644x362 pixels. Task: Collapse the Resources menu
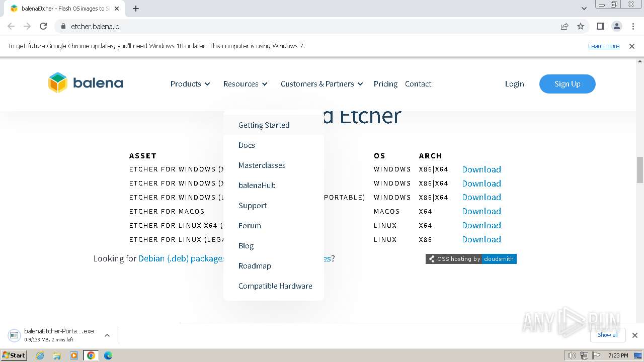tap(246, 84)
